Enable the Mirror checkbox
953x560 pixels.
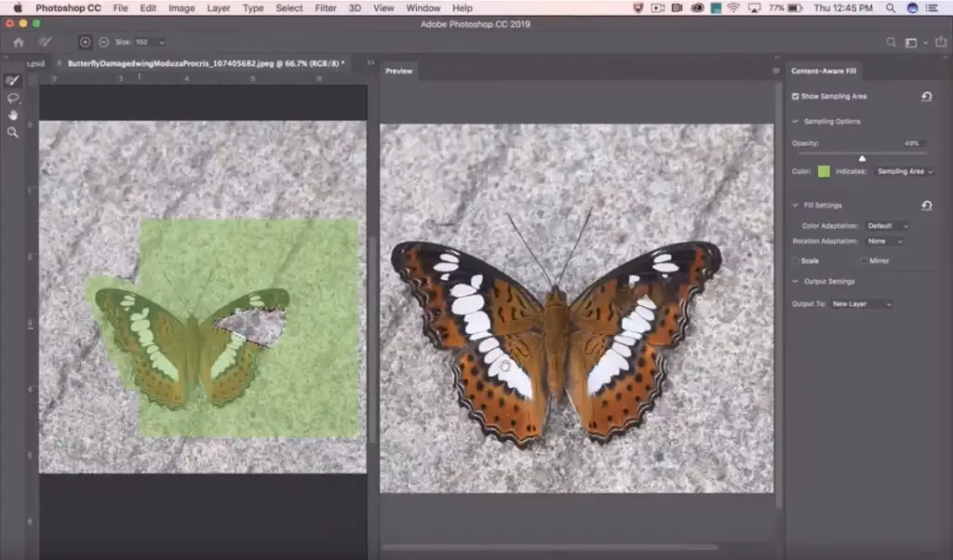pos(863,260)
